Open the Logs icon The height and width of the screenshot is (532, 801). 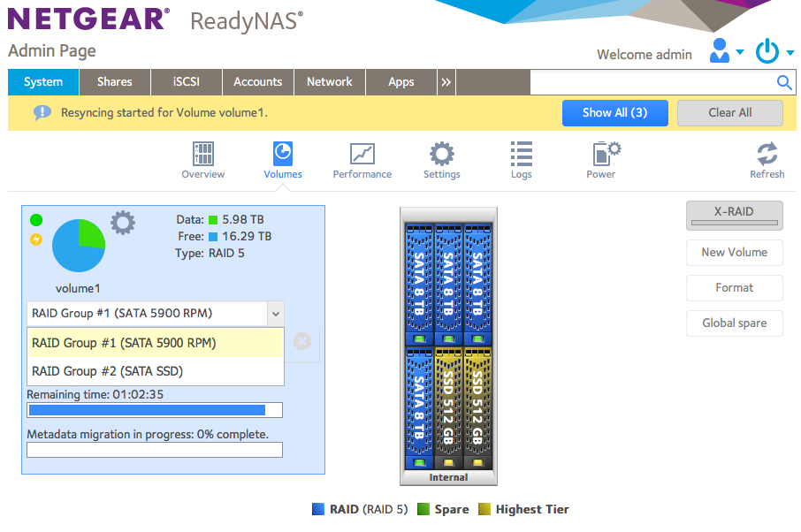tap(522, 154)
